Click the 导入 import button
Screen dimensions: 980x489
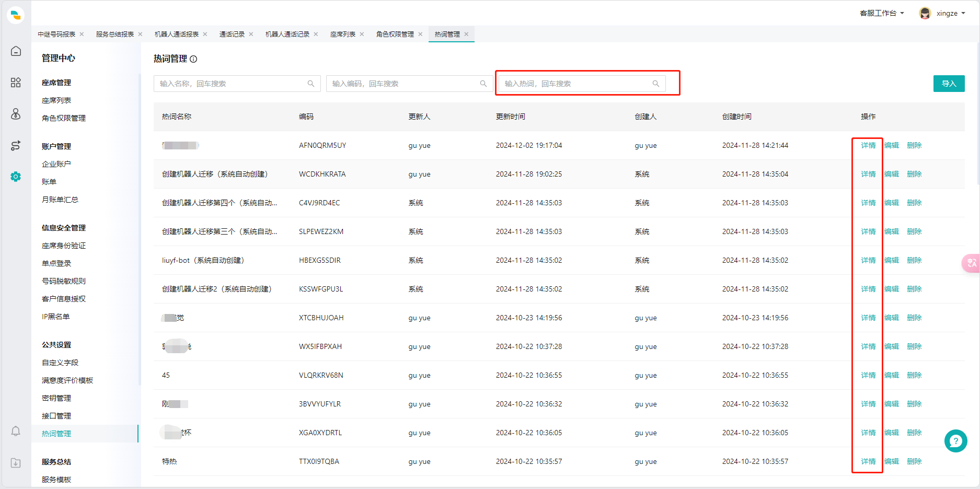(x=949, y=84)
